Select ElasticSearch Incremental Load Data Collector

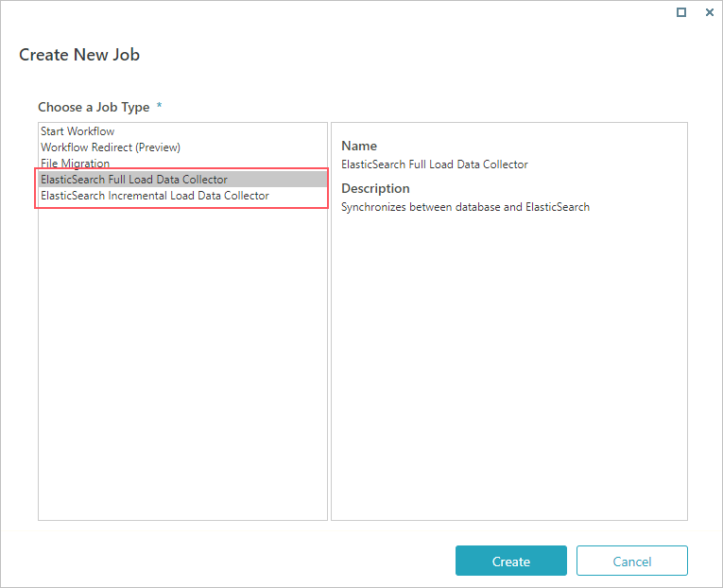pos(182,196)
